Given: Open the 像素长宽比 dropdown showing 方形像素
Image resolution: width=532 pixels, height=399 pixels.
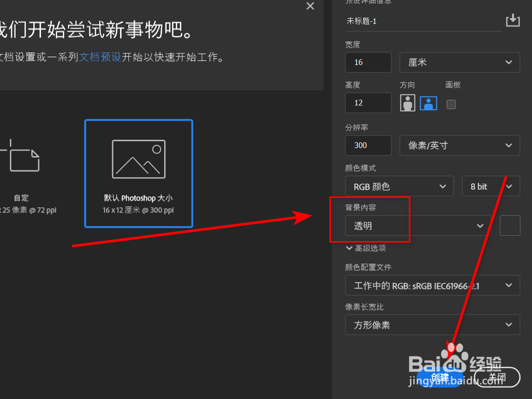Looking at the screenshot, I should (x=433, y=325).
